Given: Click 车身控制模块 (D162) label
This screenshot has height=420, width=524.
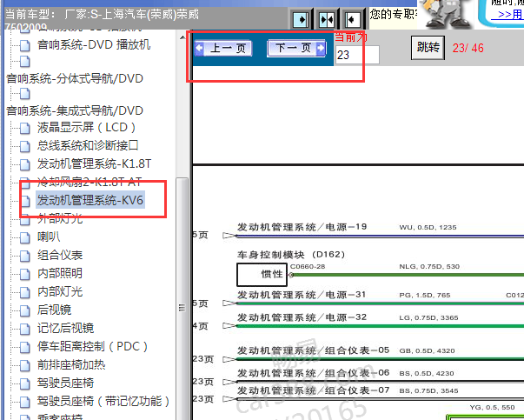Looking at the screenshot, I should pos(291,255).
